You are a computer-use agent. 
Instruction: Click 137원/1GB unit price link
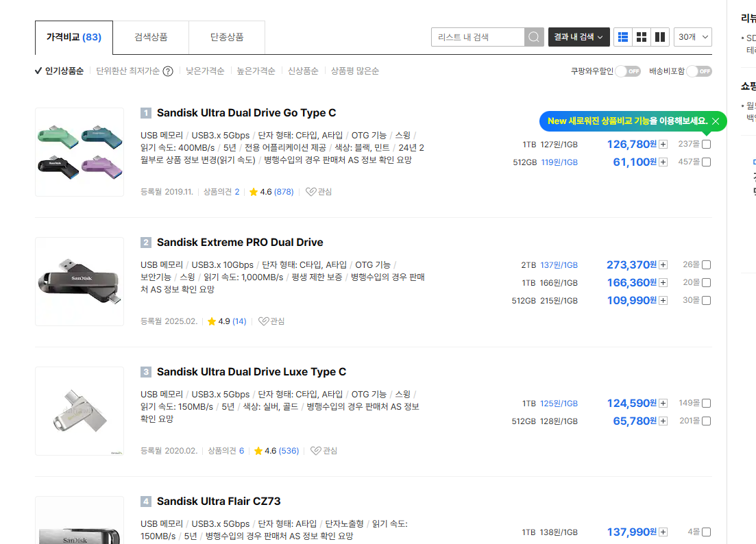559,265
